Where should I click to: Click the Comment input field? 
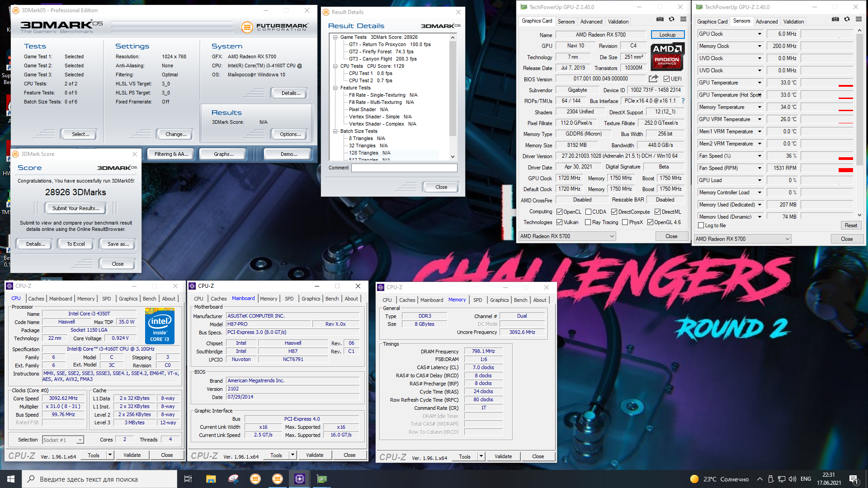click(x=404, y=168)
